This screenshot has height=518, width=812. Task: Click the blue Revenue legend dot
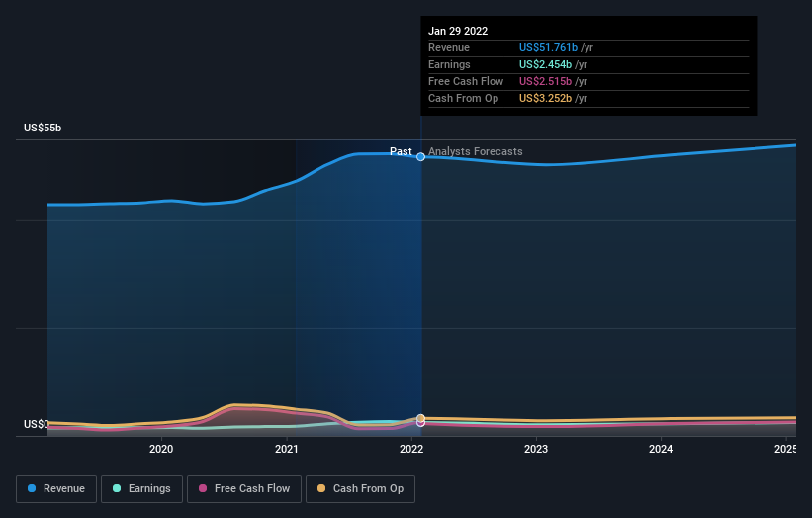pyautogui.click(x=32, y=488)
